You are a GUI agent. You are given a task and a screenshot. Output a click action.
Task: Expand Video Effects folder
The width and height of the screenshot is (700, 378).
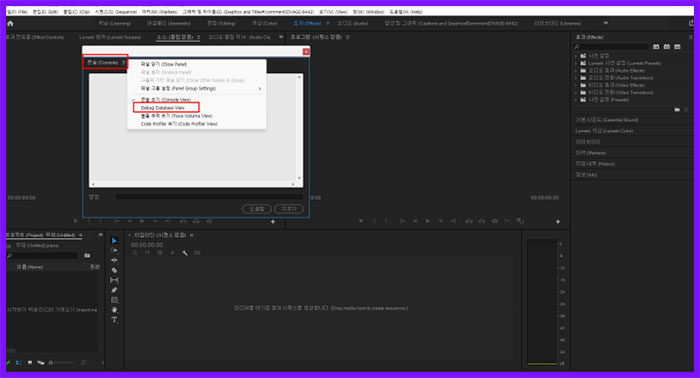coord(576,85)
